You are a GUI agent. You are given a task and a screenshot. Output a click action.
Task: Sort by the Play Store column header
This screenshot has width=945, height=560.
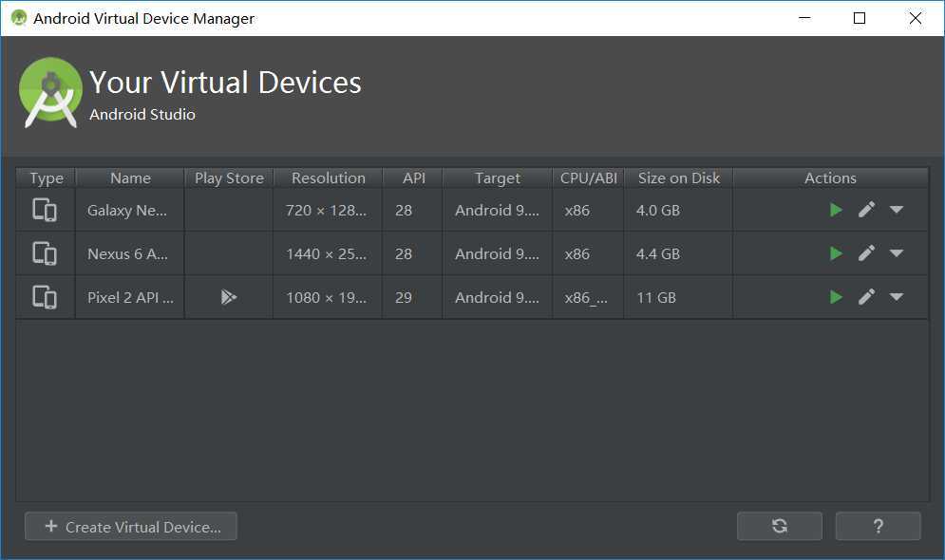tap(229, 178)
